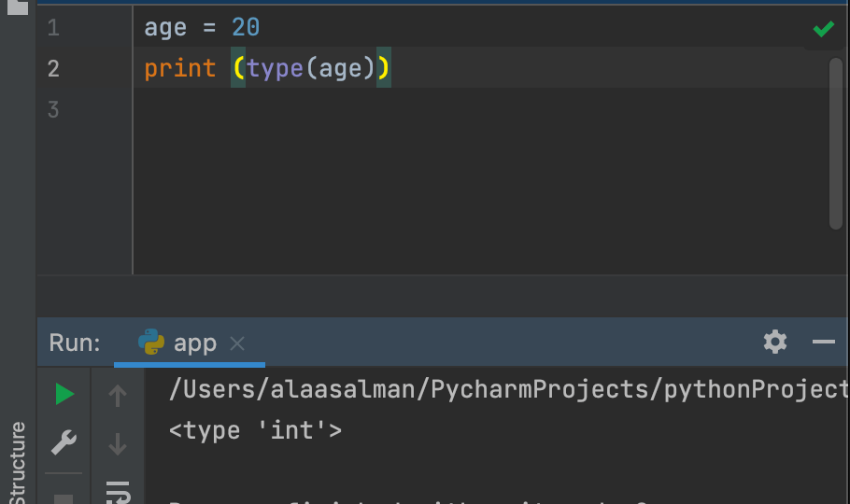Click line number 1 in gutter
The image size is (850, 504).
point(53,28)
